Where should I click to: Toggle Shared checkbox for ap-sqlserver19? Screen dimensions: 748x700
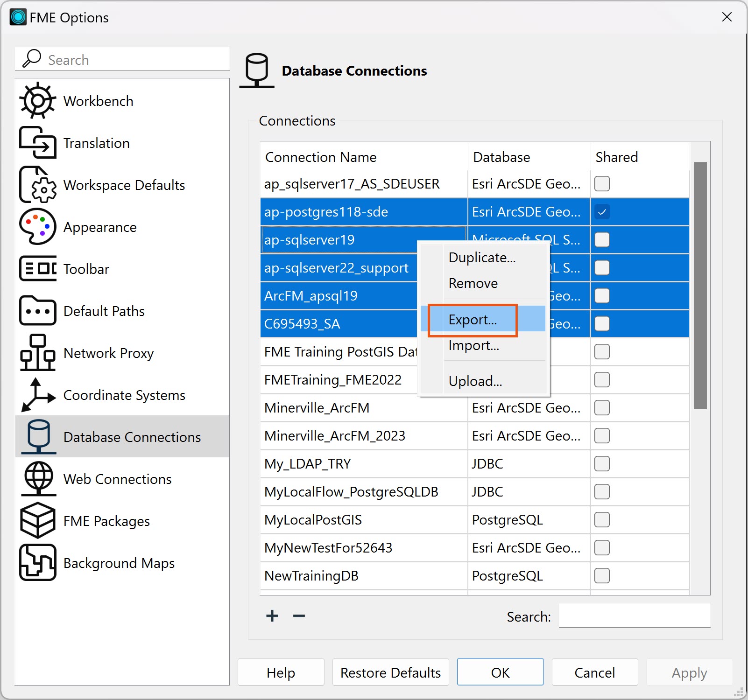[x=602, y=240]
